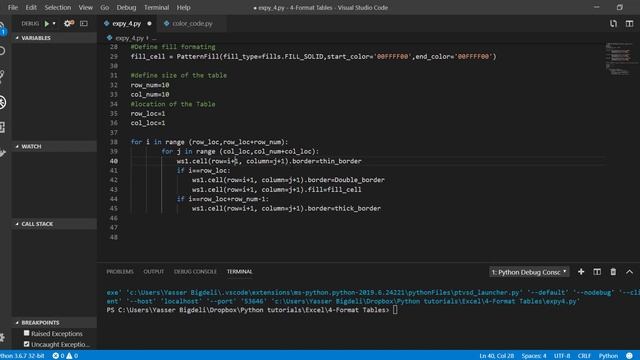The image size is (640, 360).
Task: Open debug configuration dropdown arrow
Action: [x=54, y=24]
